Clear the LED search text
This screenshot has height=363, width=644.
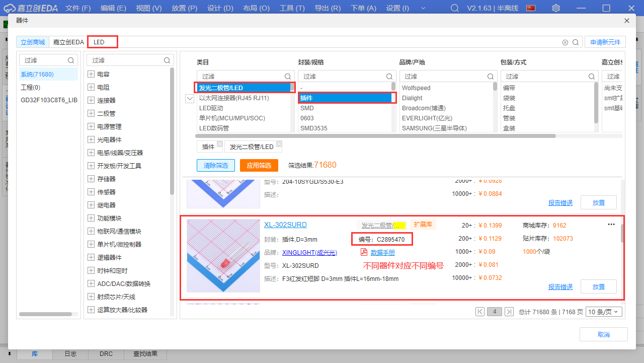click(565, 42)
